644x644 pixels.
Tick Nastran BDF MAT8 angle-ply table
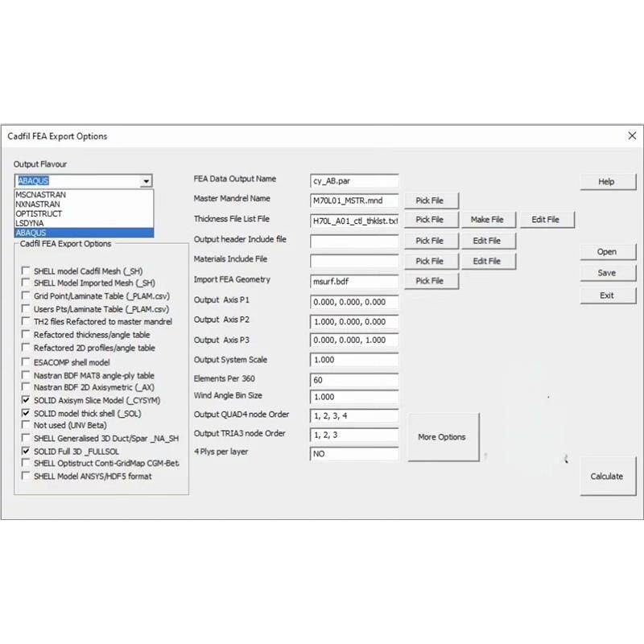click(x=26, y=375)
